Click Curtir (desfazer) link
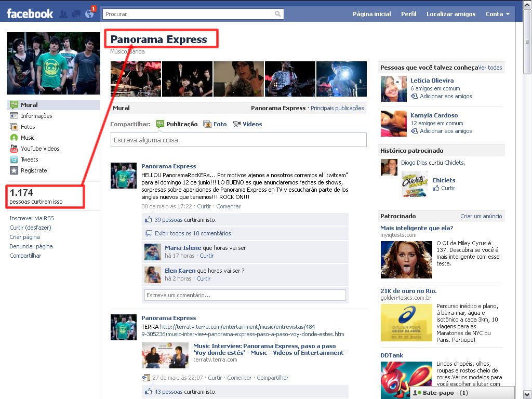 point(30,228)
